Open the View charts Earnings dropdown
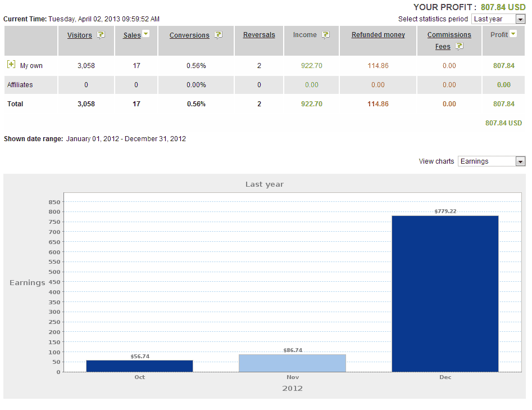 [x=491, y=161]
